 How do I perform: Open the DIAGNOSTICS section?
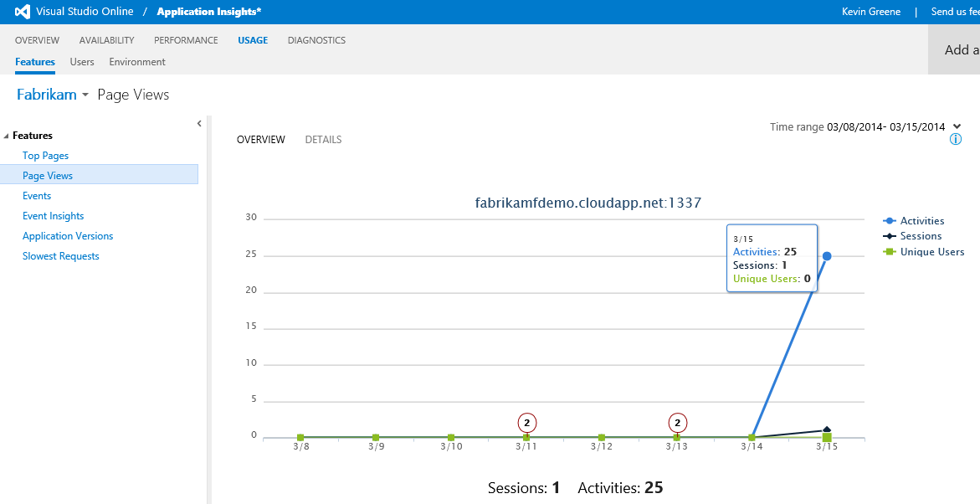pos(316,39)
